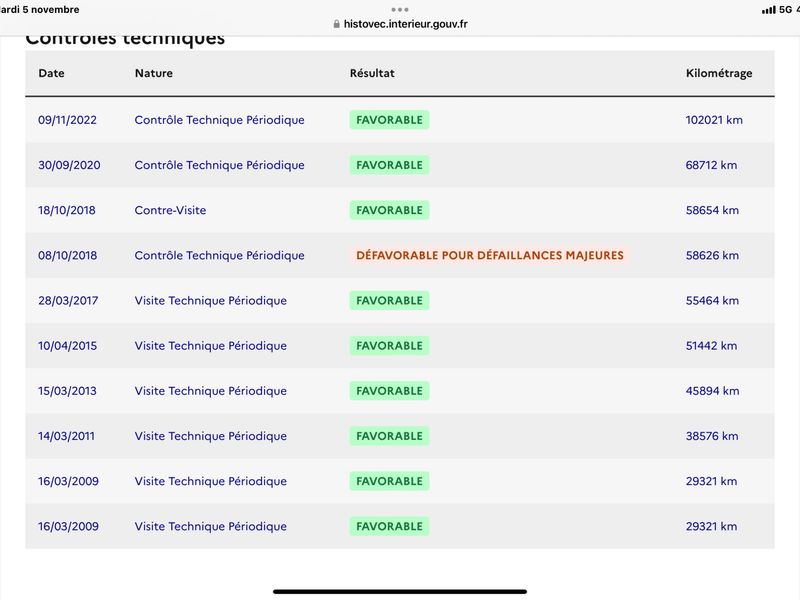Select the 10/04/2015 date cell
The width and height of the screenshot is (800, 600).
tap(67, 345)
